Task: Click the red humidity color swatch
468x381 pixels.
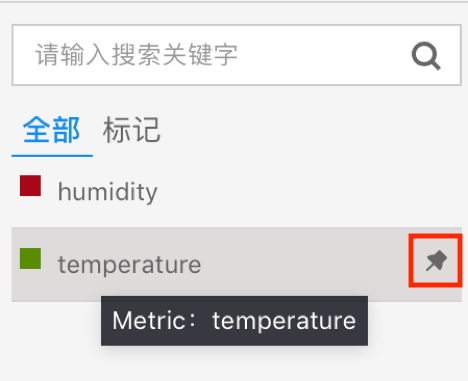Action: pyautogui.click(x=30, y=186)
